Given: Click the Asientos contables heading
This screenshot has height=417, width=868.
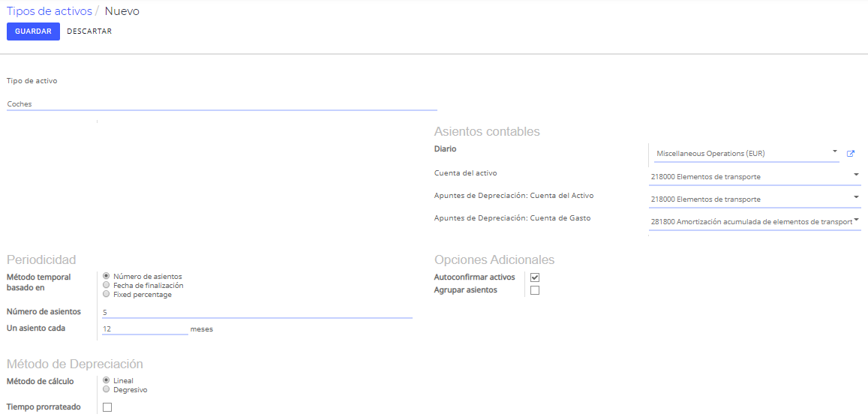Looking at the screenshot, I should point(487,132).
